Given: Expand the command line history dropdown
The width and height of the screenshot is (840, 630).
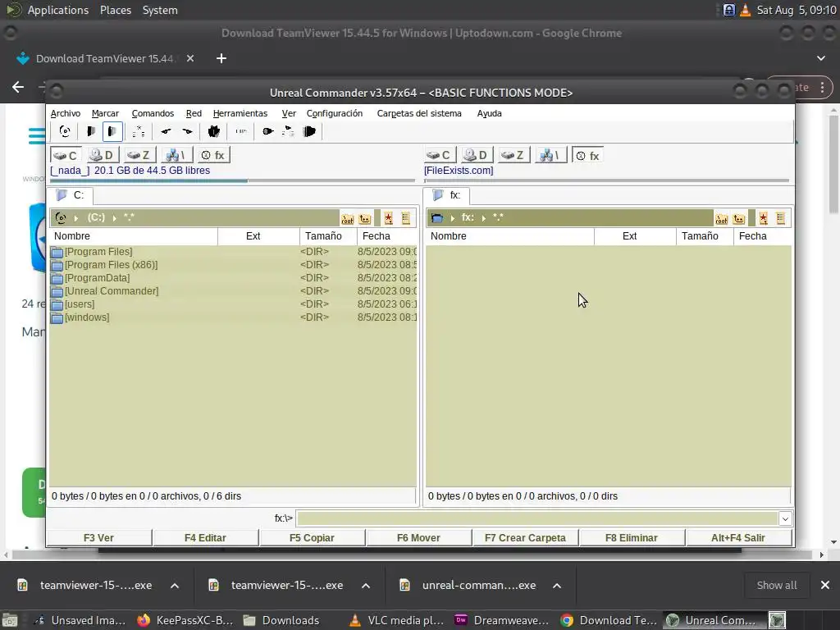Looking at the screenshot, I should [x=785, y=518].
